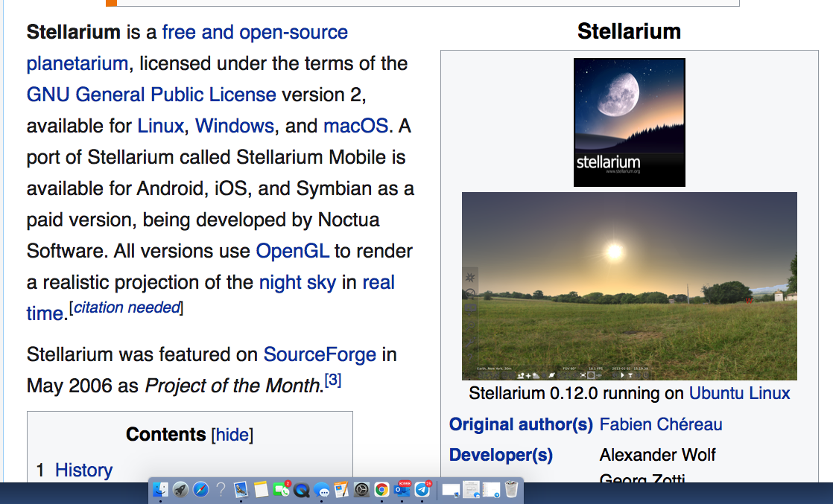Open the 'real' link text in the paragraph
This screenshot has height=504, width=833.
(x=379, y=282)
